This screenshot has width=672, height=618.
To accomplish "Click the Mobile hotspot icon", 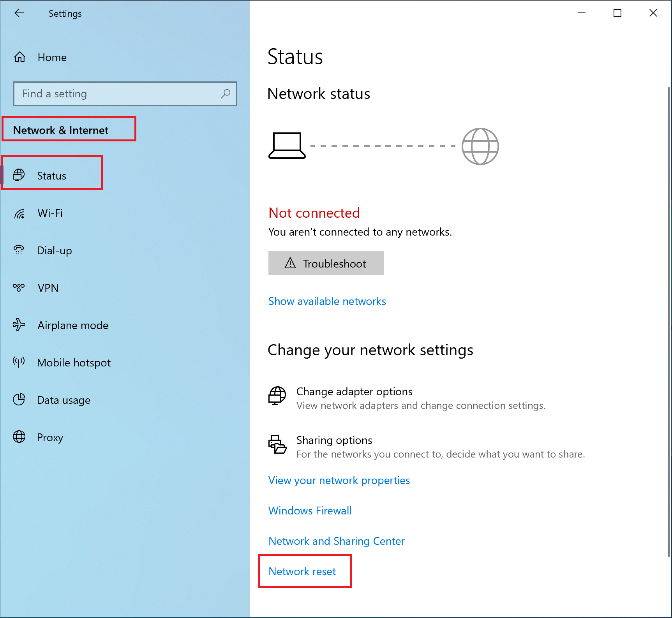I will click(x=19, y=362).
